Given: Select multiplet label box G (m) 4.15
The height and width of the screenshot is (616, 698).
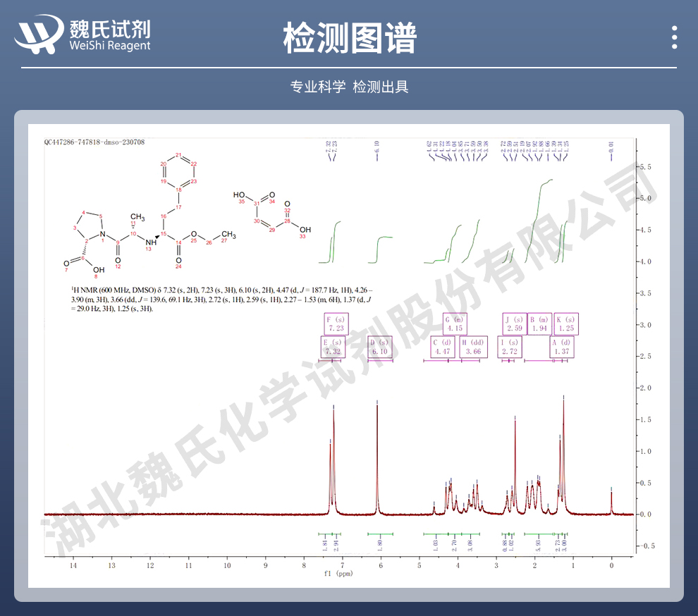Looking at the screenshot, I should [x=453, y=324].
